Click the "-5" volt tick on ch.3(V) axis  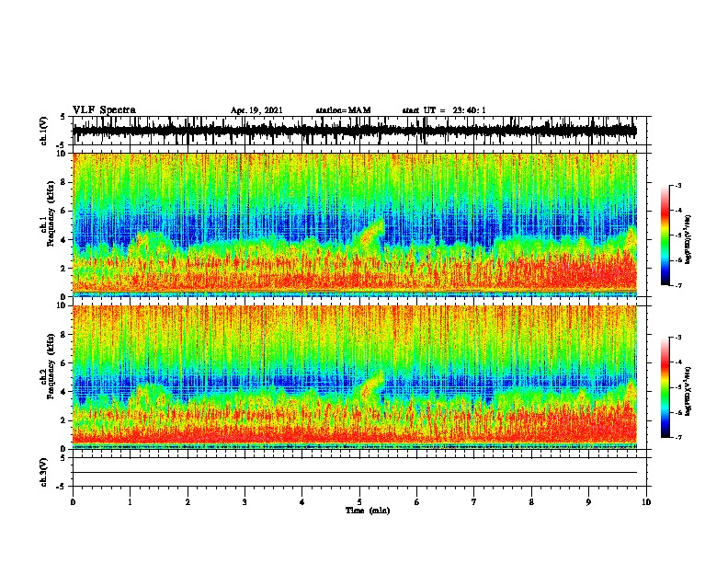(x=62, y=487)
